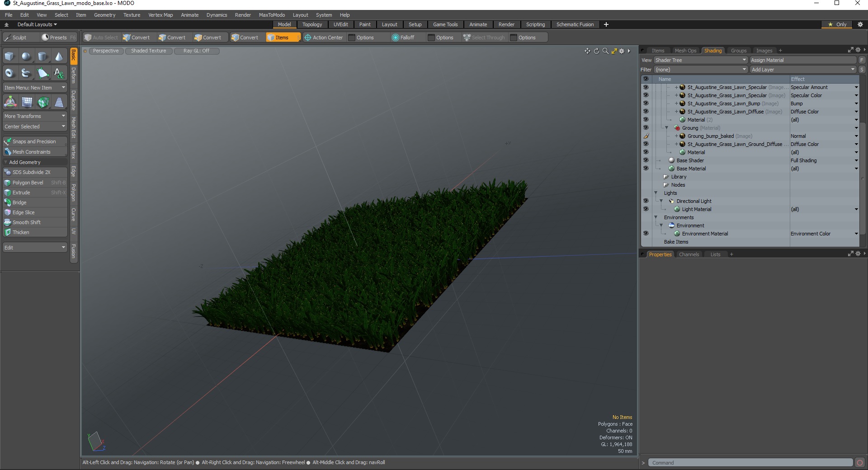Click the Items selection mode button
Image resolution: width=868 pixels, height=470 pixels.
283,38
